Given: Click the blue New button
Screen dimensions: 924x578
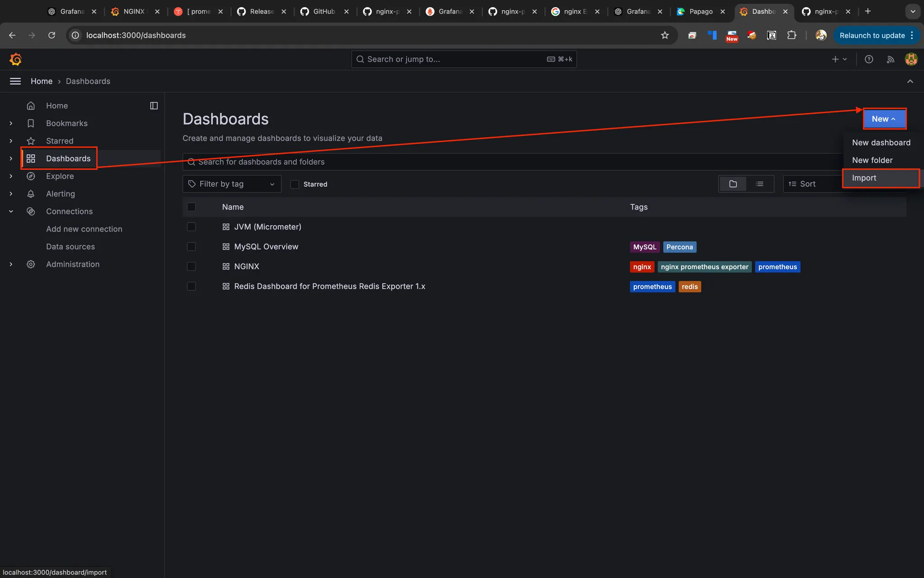Looking at the screenshot, I should pos(883,119).
